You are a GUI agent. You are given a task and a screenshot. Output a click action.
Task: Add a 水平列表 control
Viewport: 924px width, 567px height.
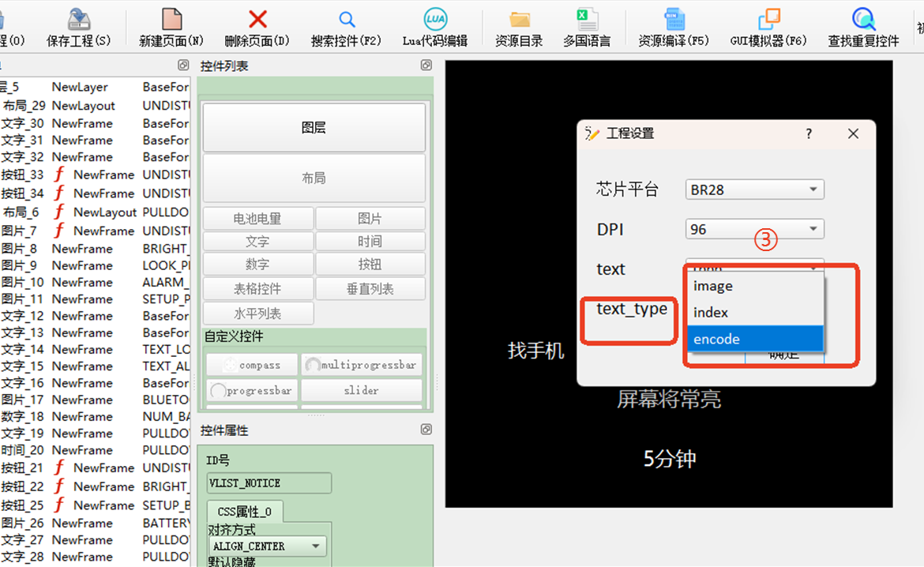(x=258, y=314)
